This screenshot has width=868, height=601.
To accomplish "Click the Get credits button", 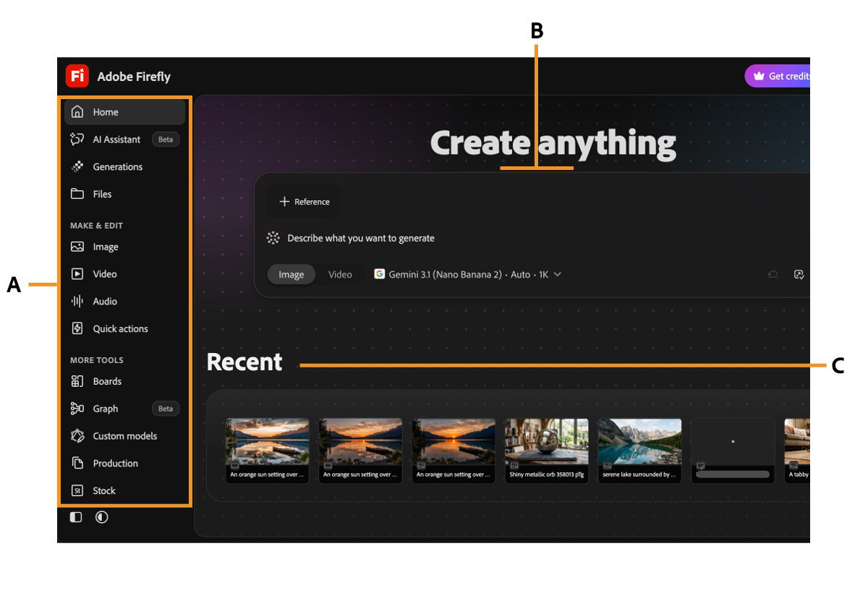I will click(x=778, y=76).
